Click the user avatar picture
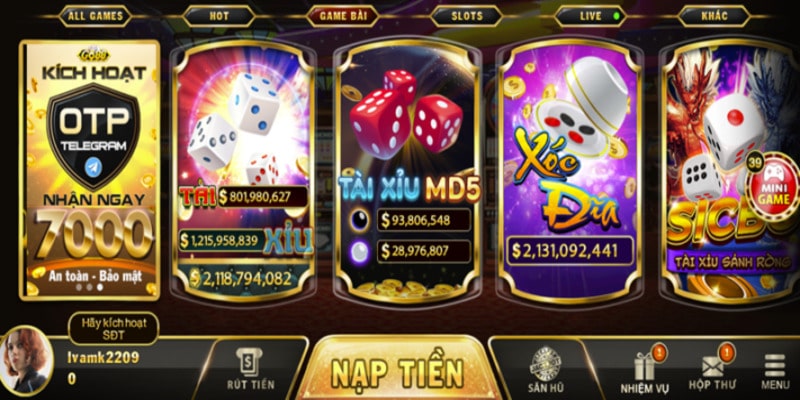The image size is (800, 400). (x=26, y=361)
